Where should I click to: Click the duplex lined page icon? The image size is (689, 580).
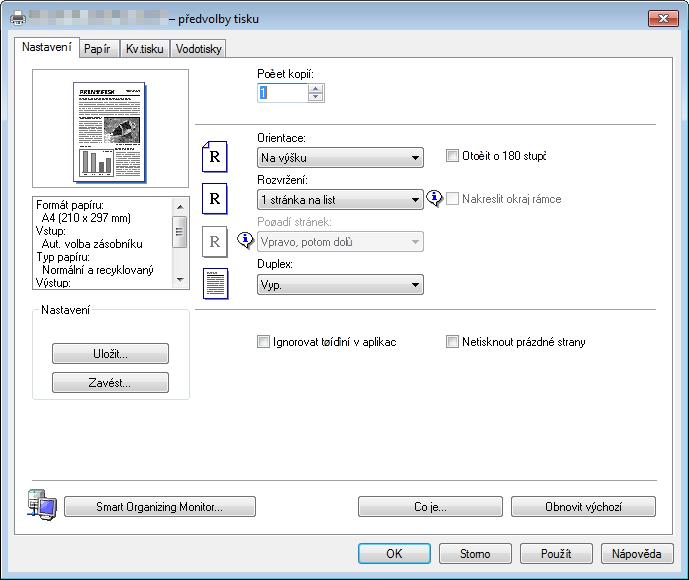(x=215, y=283)
